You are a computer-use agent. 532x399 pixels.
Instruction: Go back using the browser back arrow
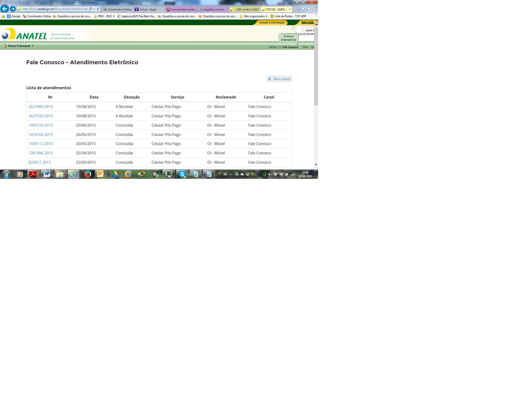point(5,9)
